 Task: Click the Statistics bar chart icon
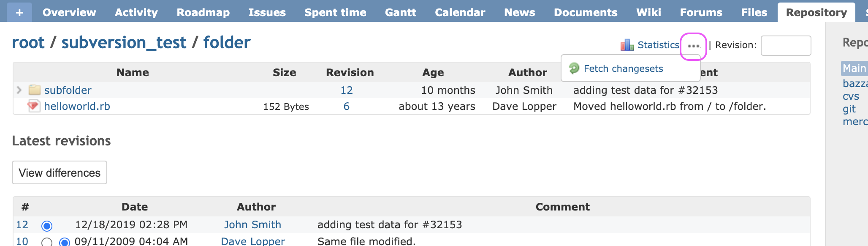(627, 45)
